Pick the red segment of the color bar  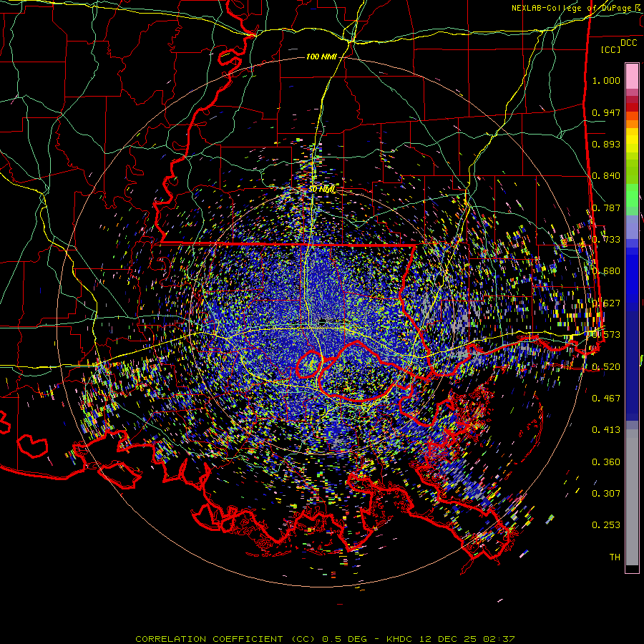pos(632,107)
